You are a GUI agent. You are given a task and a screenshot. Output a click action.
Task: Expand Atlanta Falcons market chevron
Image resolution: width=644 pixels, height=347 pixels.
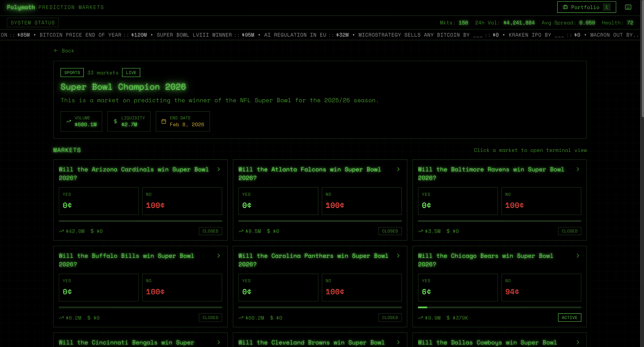coord(398,169)
